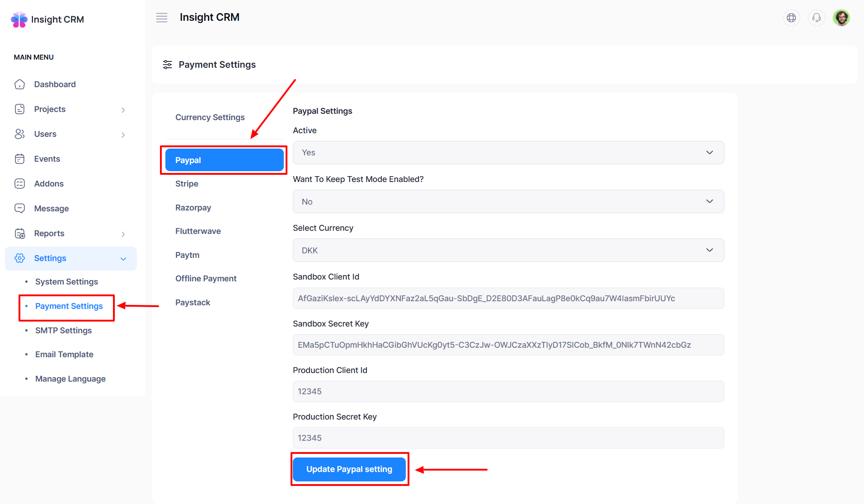Open the globe language icon

tap(791, 18)
